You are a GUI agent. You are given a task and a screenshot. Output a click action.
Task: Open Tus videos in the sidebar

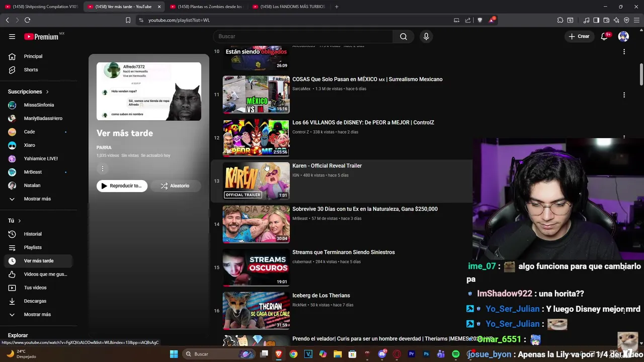tap(39, 288)
